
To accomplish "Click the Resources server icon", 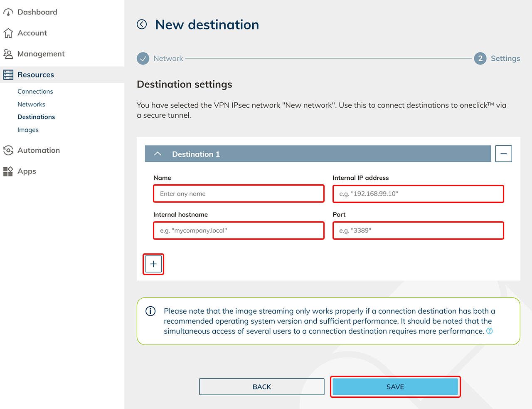I will coord(8,75).
